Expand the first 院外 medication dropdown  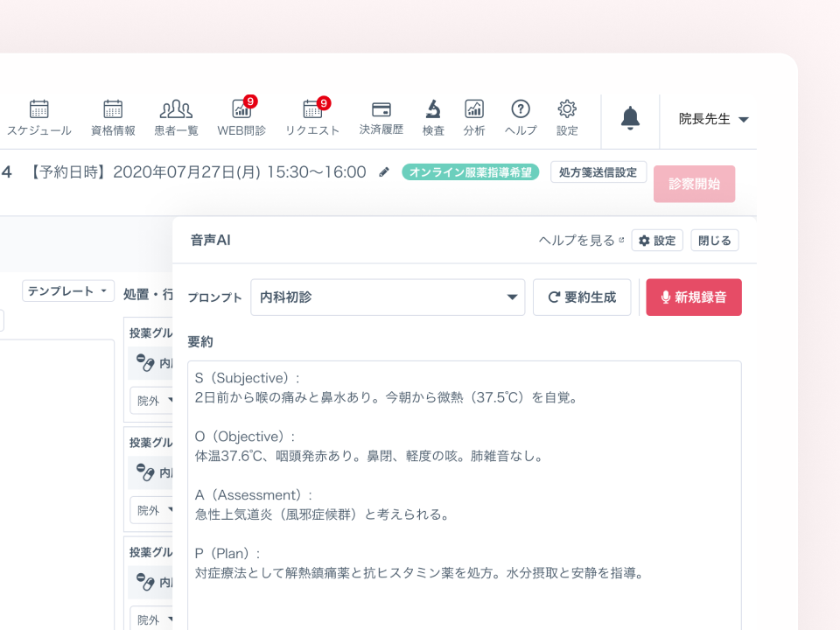pyautogui.click(x=150, y=400)
